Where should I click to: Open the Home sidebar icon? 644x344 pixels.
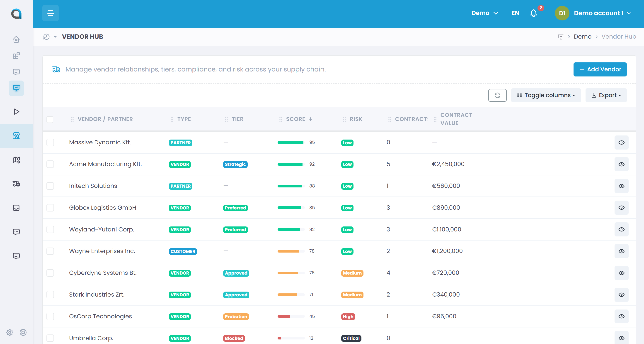16,39
